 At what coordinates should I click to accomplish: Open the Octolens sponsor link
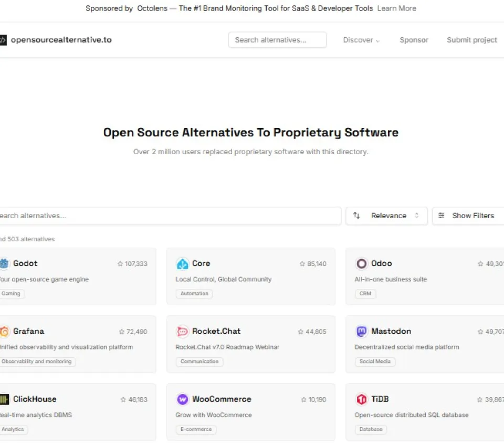(152, 8)
